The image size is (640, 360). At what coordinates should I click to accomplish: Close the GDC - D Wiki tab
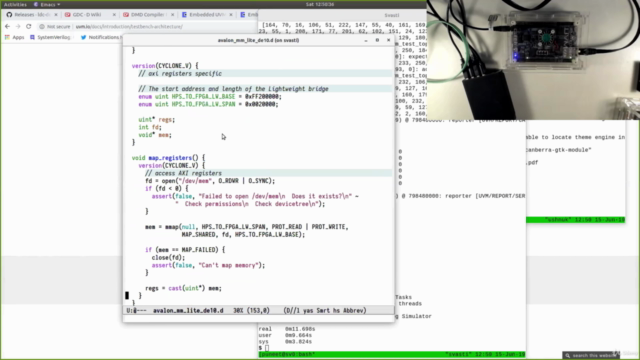tap(114, 15)
